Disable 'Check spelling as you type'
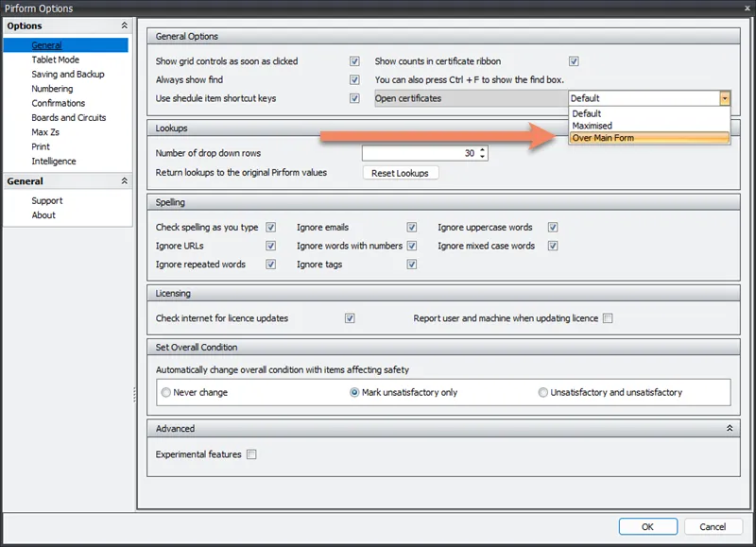The width and height of the screenshot is (756, 547). point(271,228)
